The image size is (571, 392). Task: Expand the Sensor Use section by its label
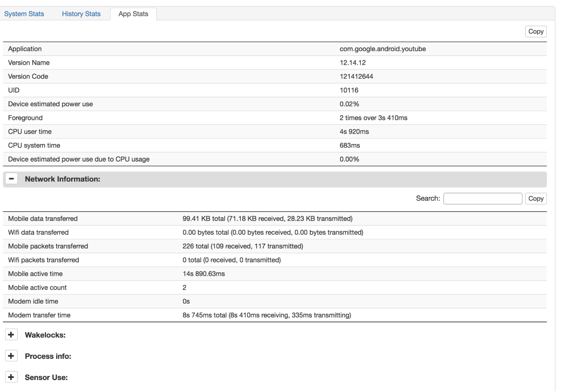click(x=46, y=378)
